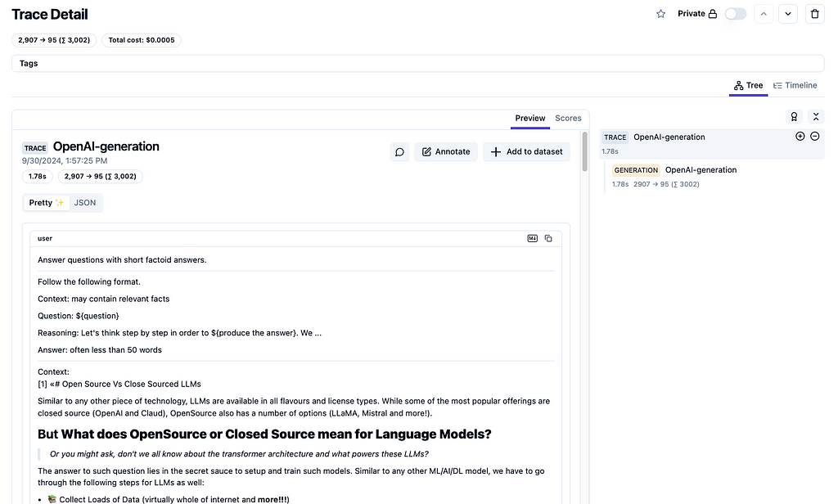Click the Trace Detail page heading

[x=50, y=15]
